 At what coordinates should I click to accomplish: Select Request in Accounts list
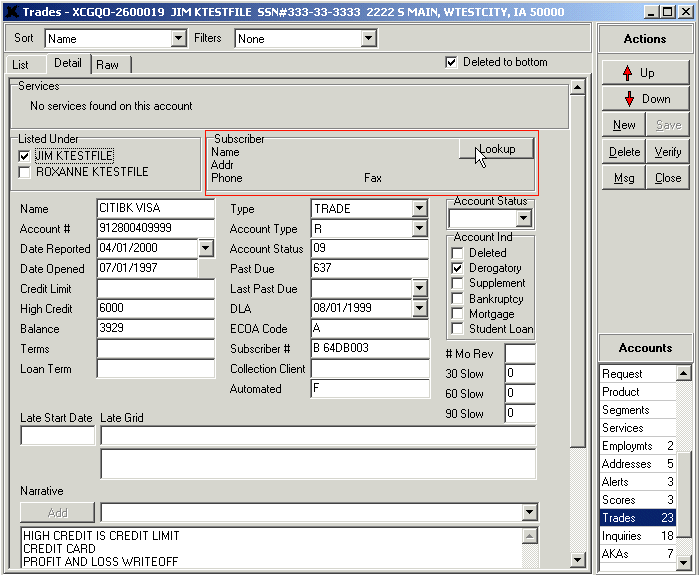[x=637, y=374]
